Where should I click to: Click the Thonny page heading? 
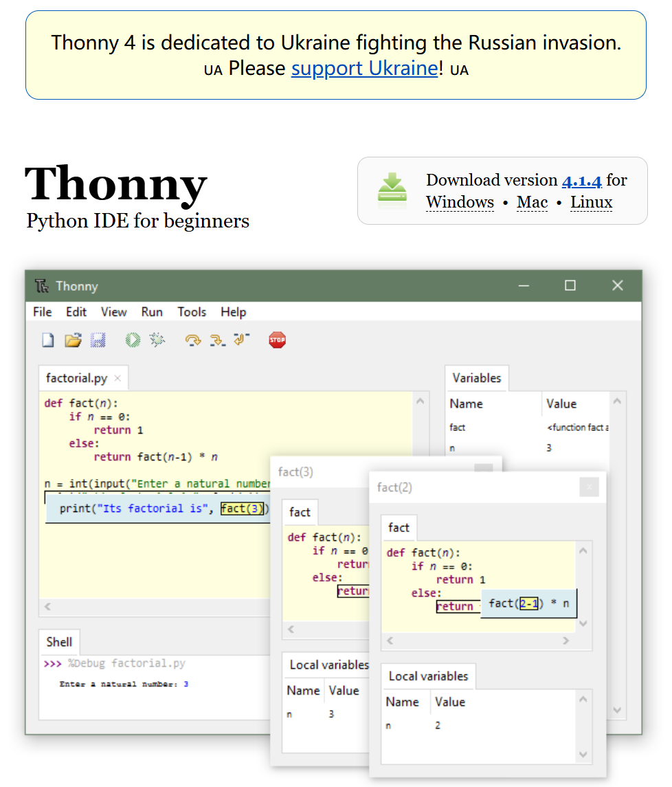[x=116, y=184]
